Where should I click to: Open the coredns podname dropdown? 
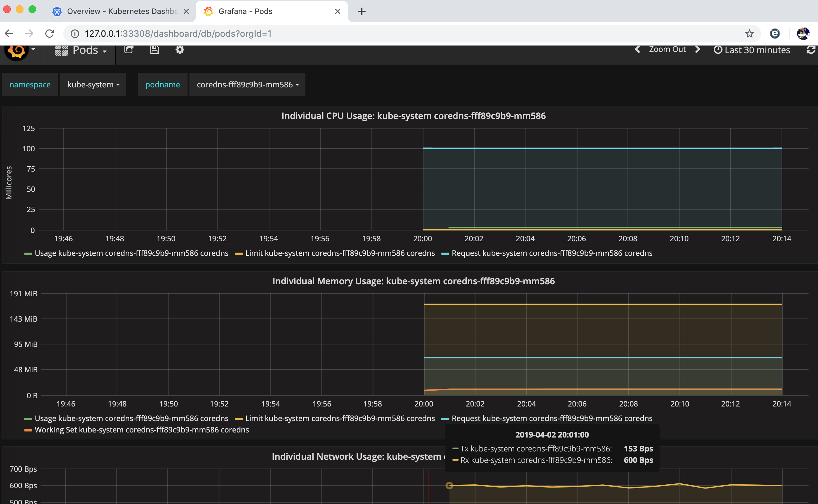click(247, 85)
